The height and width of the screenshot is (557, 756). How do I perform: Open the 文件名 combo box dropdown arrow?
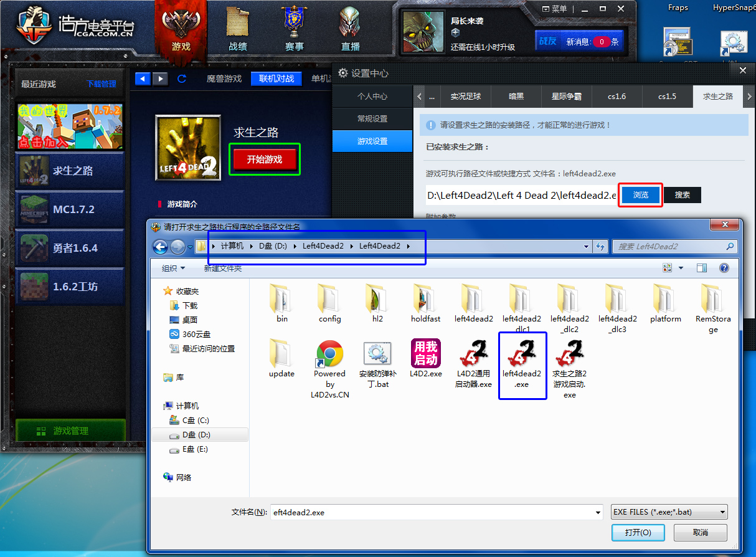[598, 513]
